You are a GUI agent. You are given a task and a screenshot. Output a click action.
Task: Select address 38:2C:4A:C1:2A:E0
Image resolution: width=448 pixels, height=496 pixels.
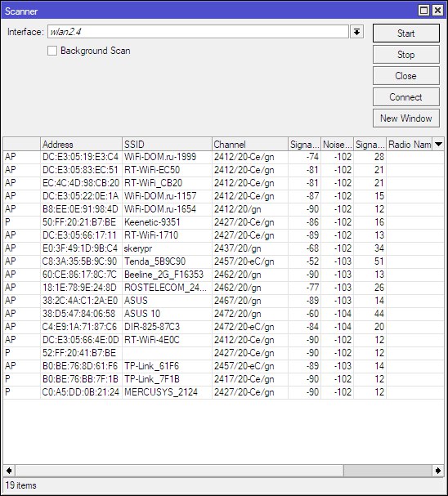coord(223,301)
